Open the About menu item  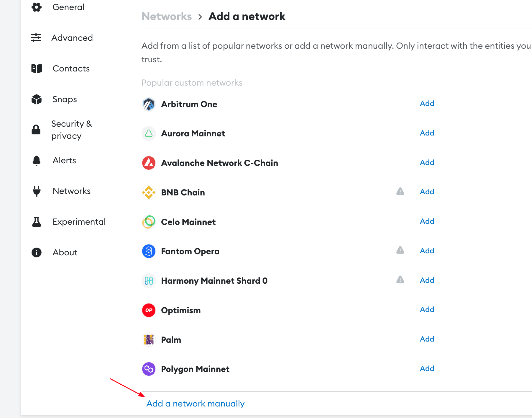point(55,252)
